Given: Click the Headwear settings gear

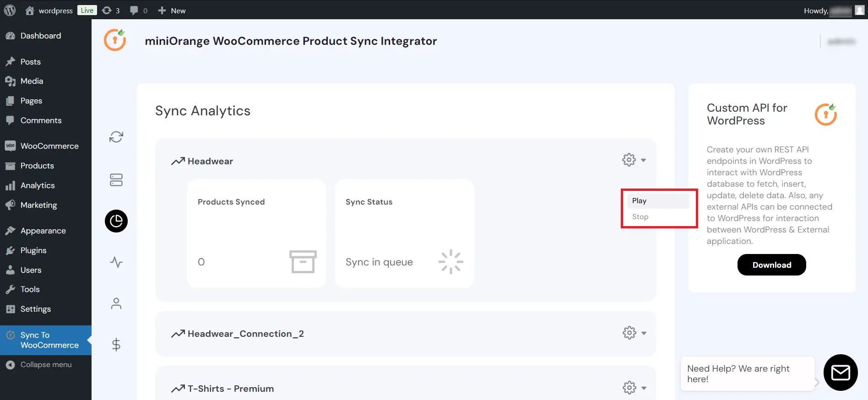Looking at the screenshot, I should pyautogui.click(x=629, y=160).
